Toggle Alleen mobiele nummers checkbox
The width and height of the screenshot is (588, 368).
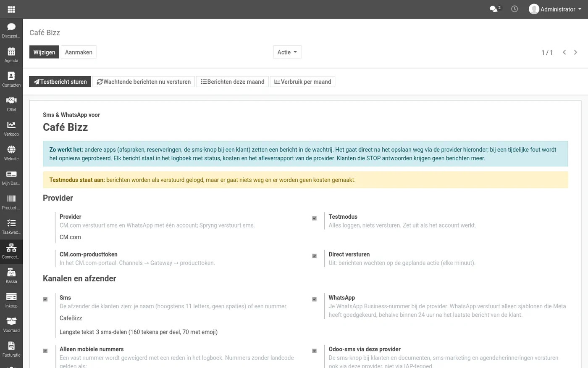45,351
